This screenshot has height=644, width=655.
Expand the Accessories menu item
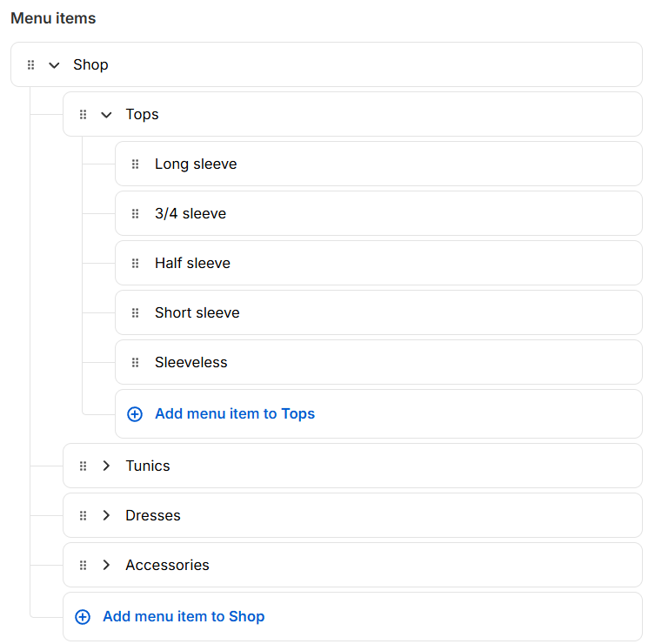click(x=107, y=566)
